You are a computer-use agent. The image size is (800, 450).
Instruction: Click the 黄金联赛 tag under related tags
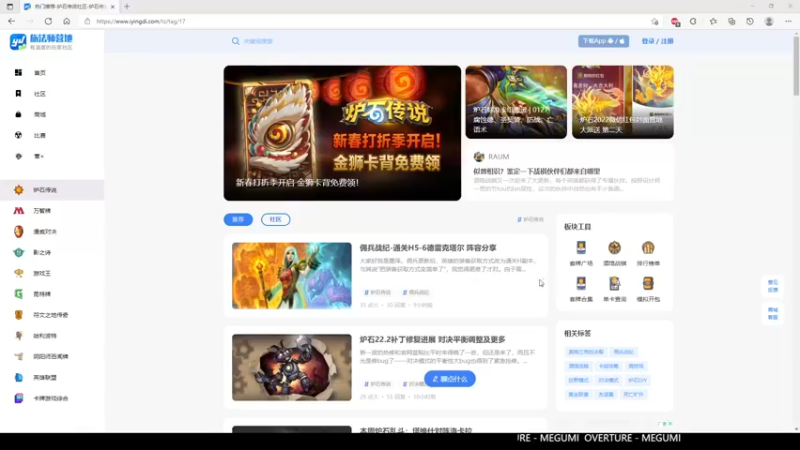click(x=578, y=395)
